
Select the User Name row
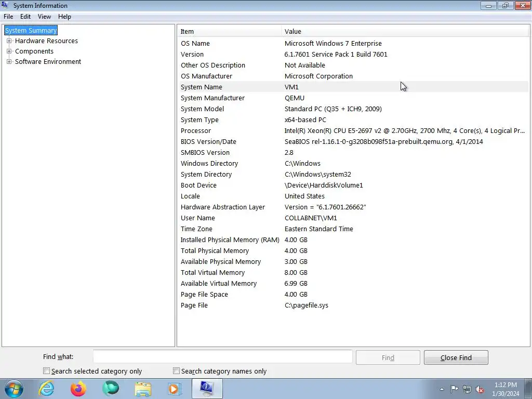353,218
